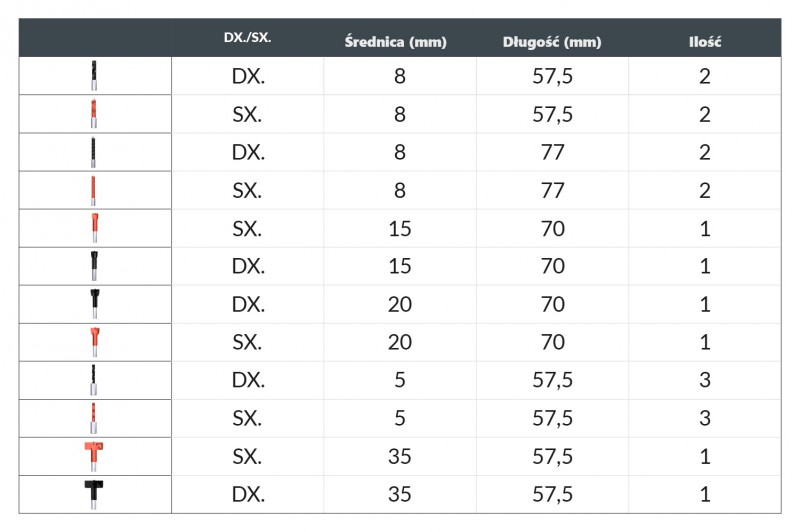800x532 pixels.
Task: Choose the black 20 mm DX drill bit icon
Action: (x=93, y=304)
